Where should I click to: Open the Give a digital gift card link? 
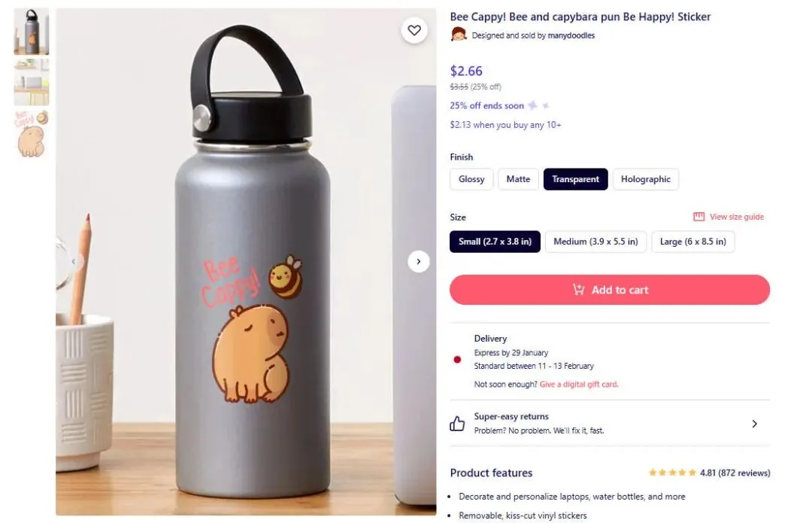578,385
